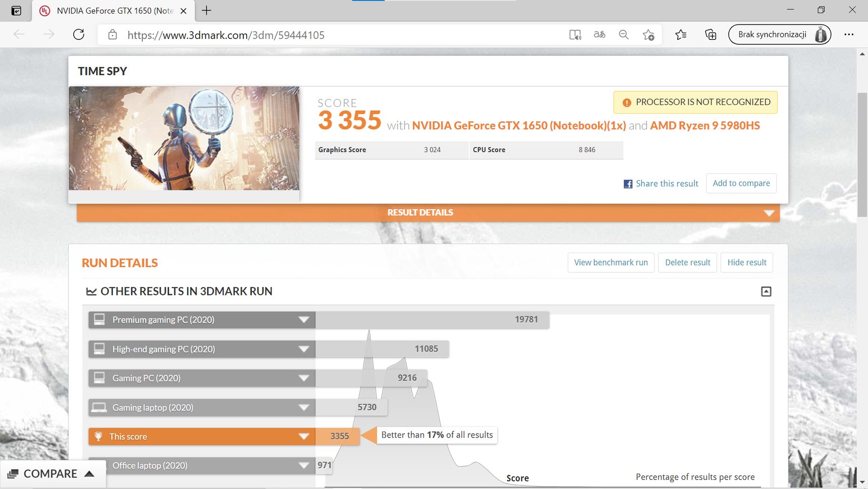Click the warning icon in processor notice
The width and height of the screenshot is (868, 489).
(627, 103)
